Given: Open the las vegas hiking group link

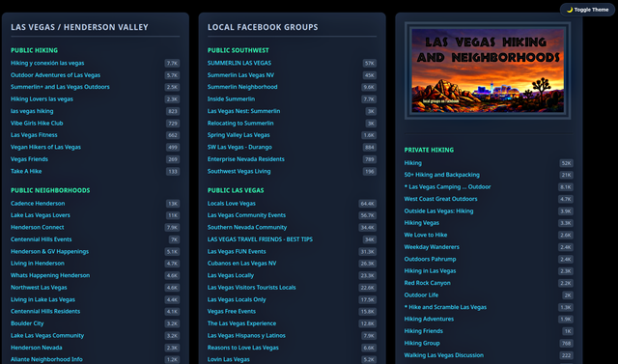Looking at the screenshot, I should click(x=32, y=111).
